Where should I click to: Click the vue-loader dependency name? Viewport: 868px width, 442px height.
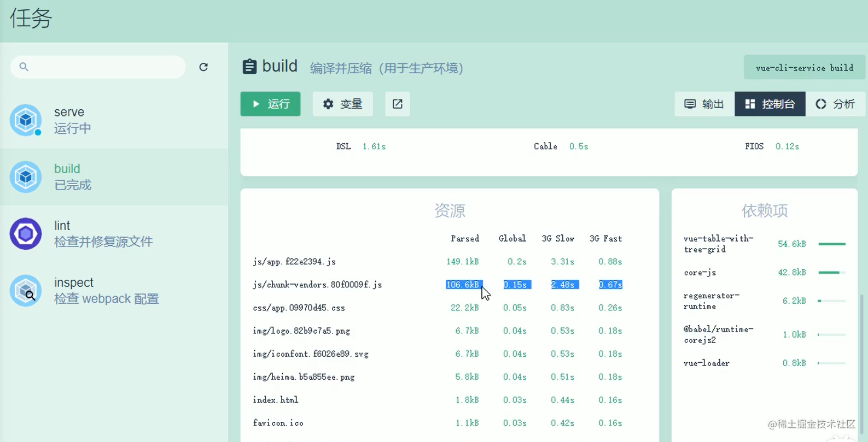click(x=707, y=363)
